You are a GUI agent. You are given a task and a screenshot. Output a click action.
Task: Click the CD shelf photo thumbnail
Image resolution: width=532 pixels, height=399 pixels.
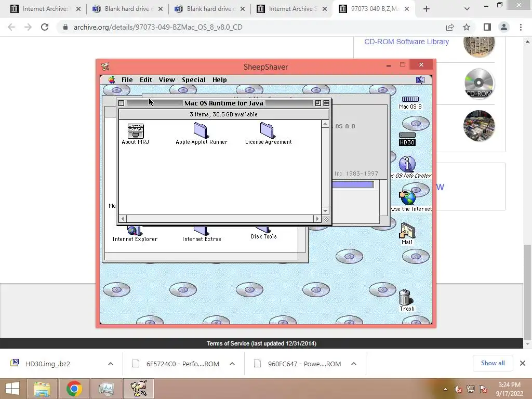click(478, 126)
